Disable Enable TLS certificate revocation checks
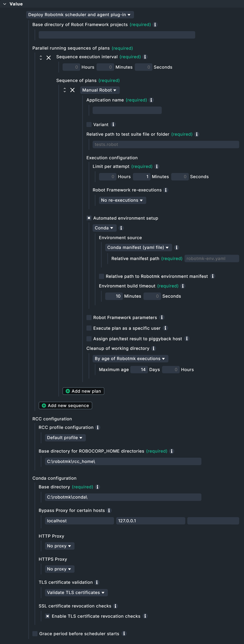 48,616
